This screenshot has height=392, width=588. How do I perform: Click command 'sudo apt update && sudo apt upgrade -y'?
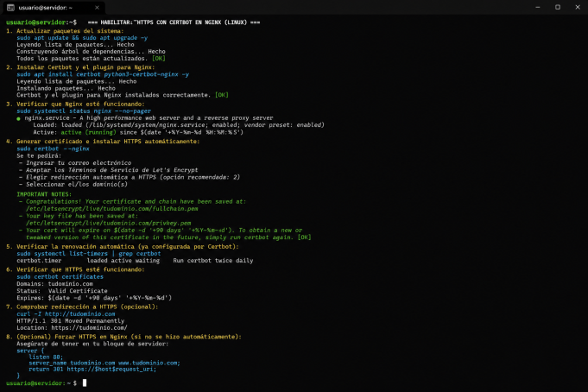pos(82,37)
